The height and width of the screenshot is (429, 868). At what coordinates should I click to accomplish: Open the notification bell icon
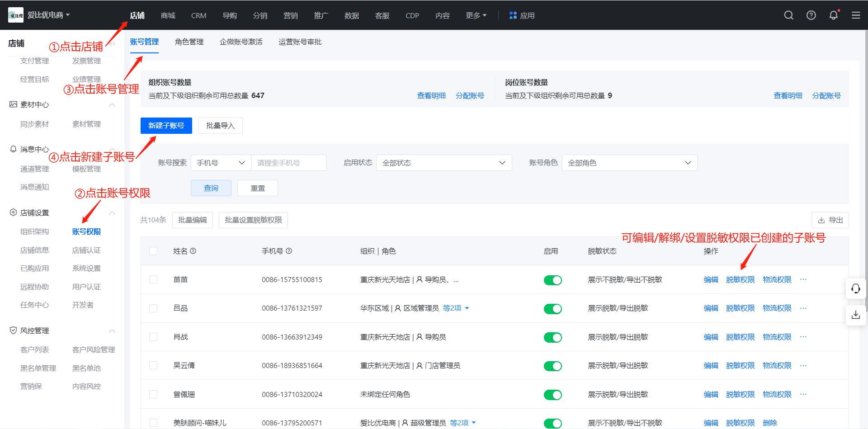coord(834,15)
